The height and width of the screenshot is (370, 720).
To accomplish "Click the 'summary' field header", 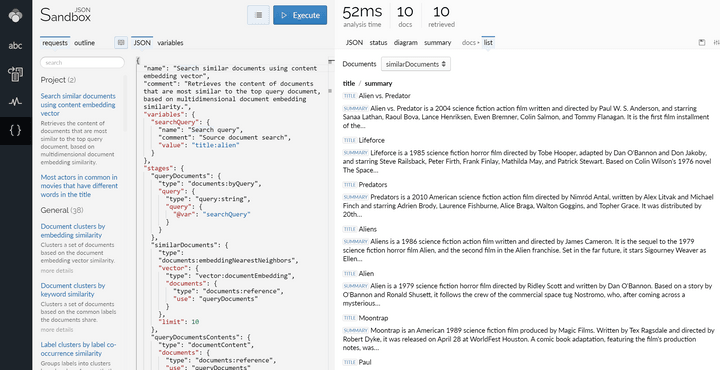I will (378, 83).
